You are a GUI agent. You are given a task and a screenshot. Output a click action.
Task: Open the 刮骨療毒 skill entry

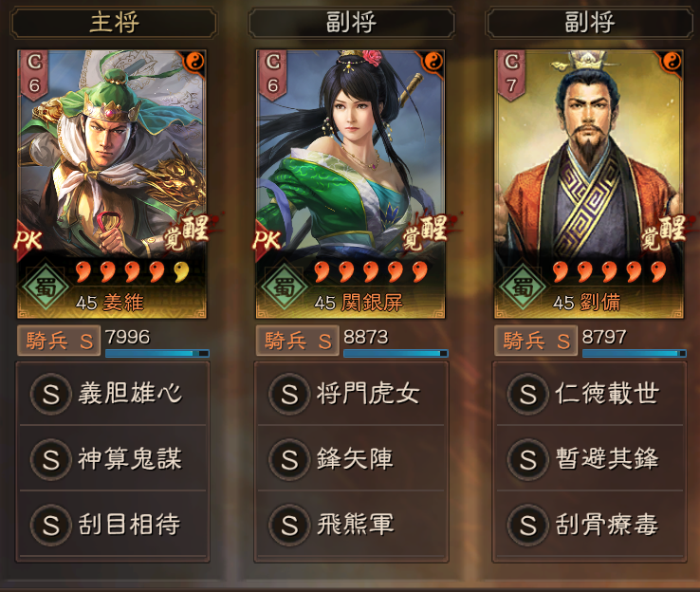pos(590,524)
